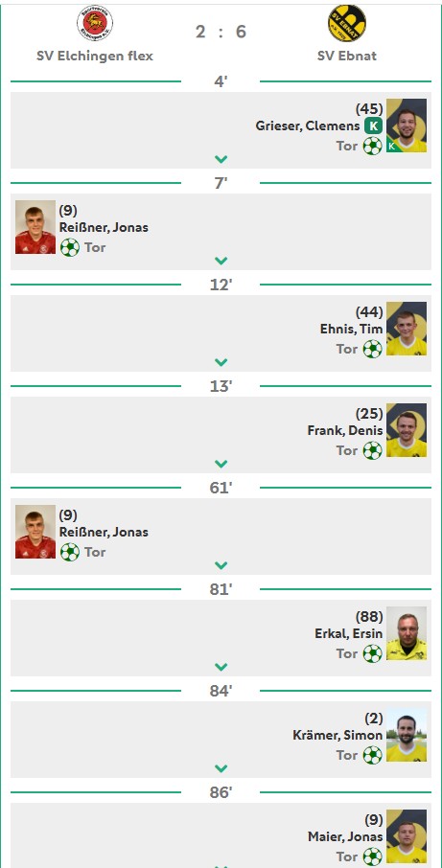
Task: Open SV Elchingen flex team name link
Action: tap(95, 56)
